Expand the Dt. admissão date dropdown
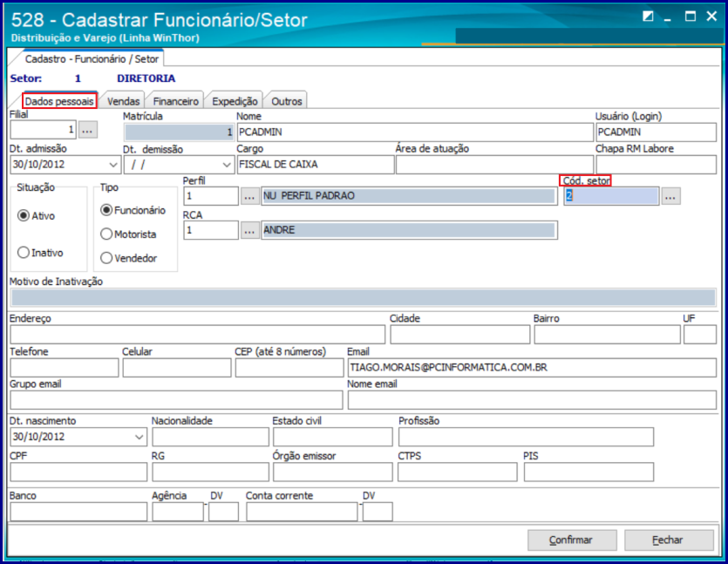The width and height of the screenshot is (728, 564). click(x=112, y=165)
